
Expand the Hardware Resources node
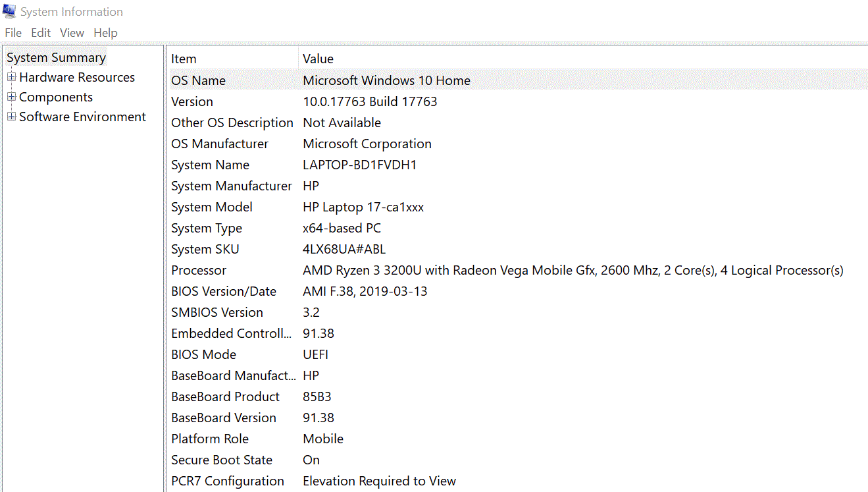pos(11,77)
